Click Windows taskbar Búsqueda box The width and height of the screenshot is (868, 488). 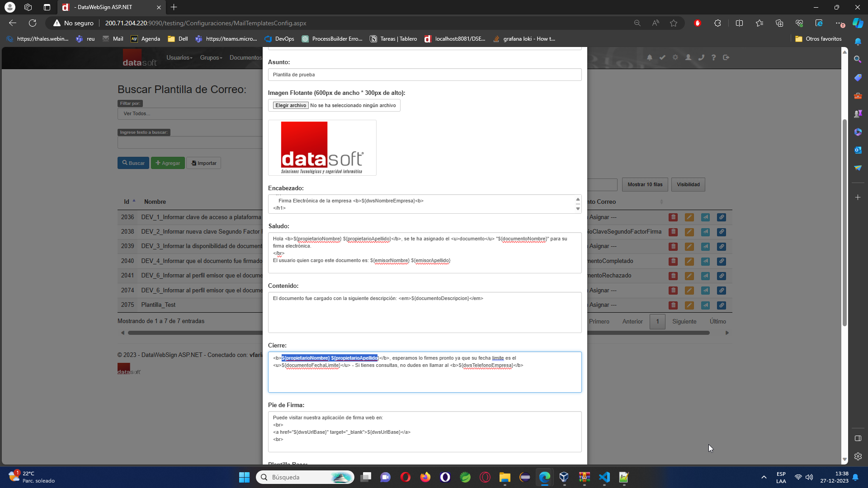click(305, 477)
